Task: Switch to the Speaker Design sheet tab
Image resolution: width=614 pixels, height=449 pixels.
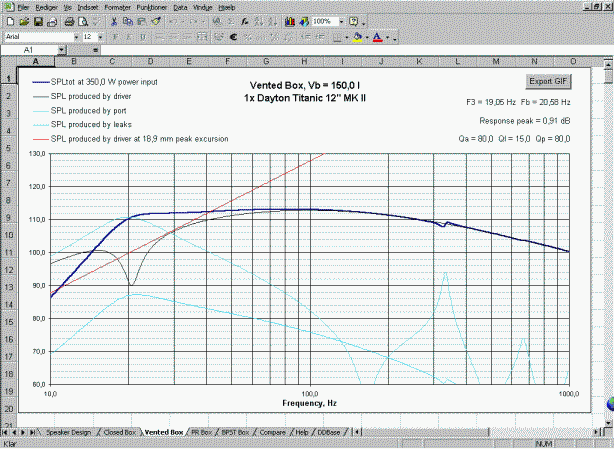Action: point(69,432)
